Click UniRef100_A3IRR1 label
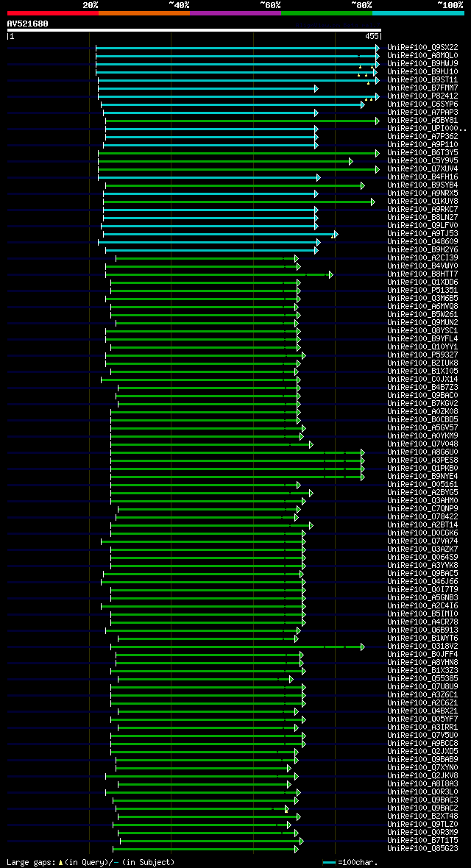 [422, 727]
